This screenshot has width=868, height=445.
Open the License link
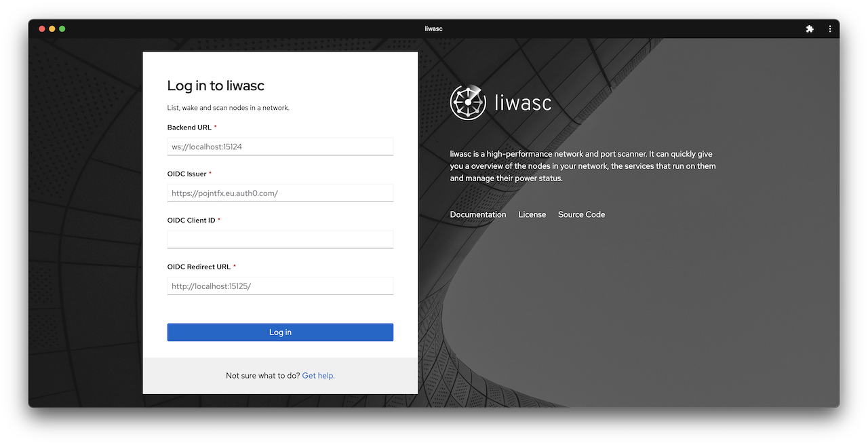coord(532,214)
